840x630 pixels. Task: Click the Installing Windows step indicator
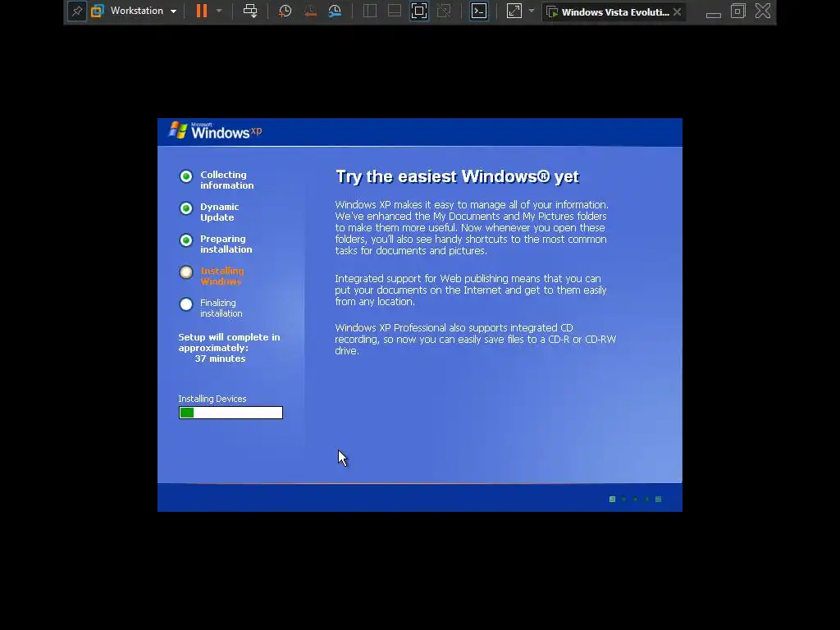[186, 272]
